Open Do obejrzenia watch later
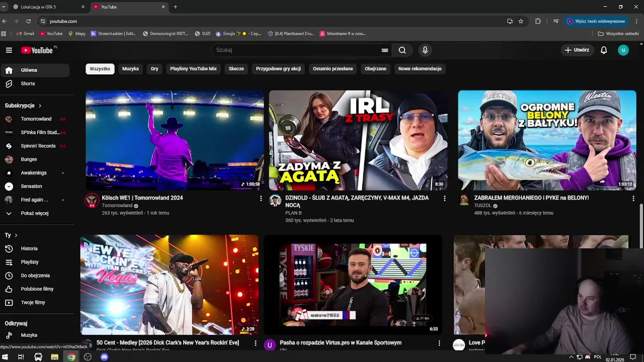The image size is (644, 362). pos(35,276)
